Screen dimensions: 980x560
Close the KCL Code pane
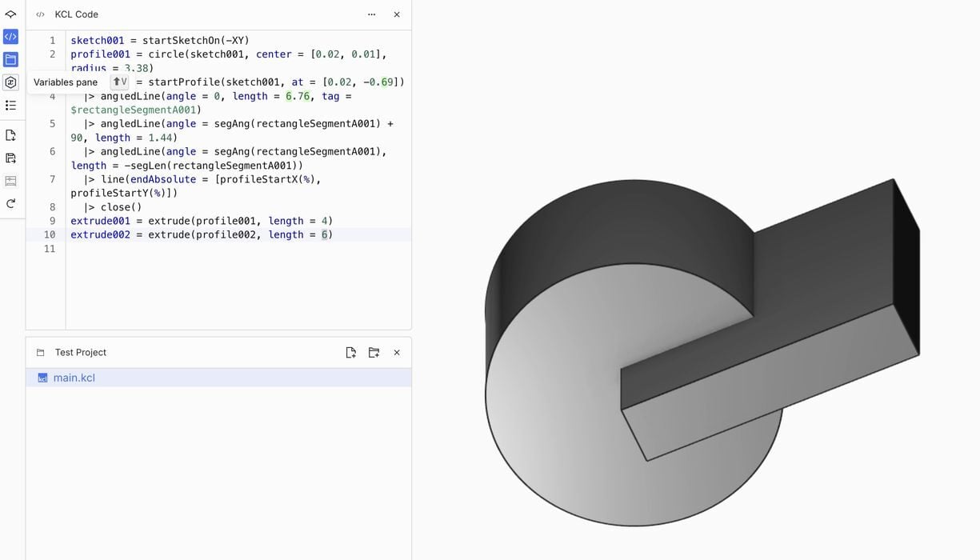(397, 14)
